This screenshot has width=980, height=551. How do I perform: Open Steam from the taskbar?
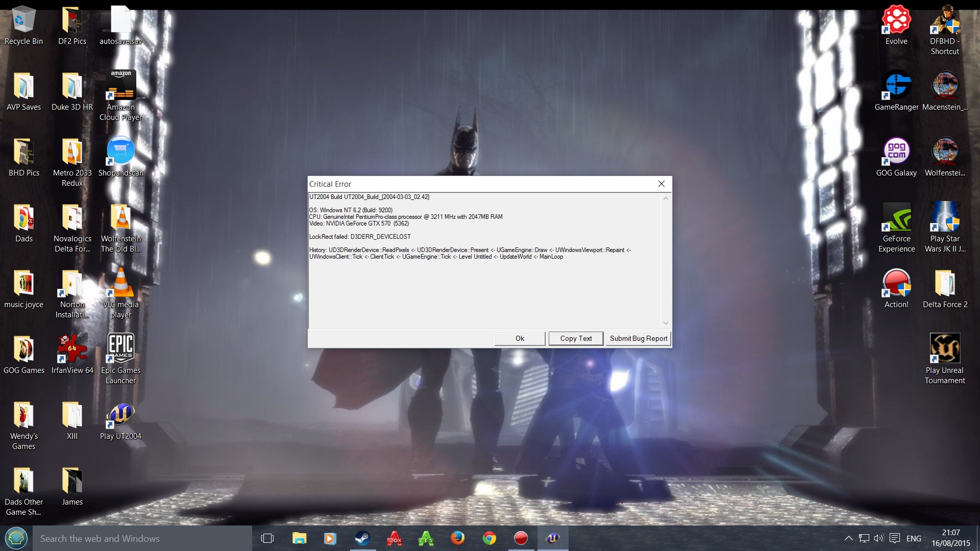(362, 538)
